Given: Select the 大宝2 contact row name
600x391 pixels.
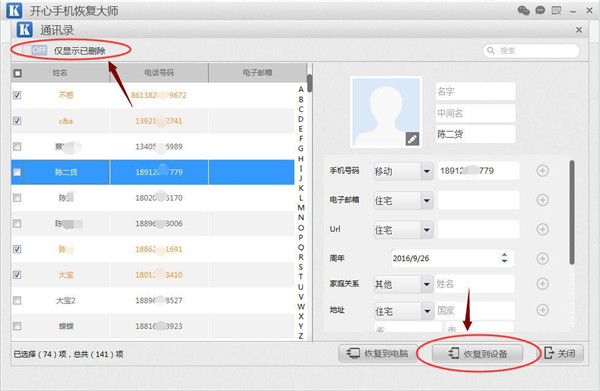Looking at the screenshot, I should click(x=66, y=301).
